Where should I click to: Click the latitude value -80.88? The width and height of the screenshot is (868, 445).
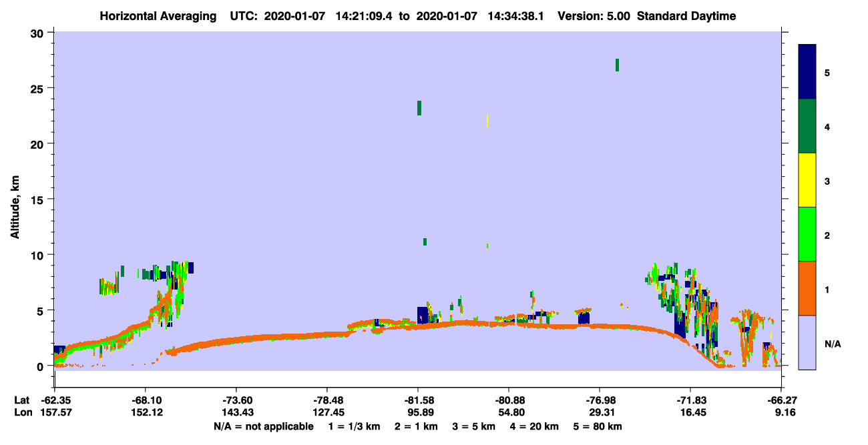(509, 400)
